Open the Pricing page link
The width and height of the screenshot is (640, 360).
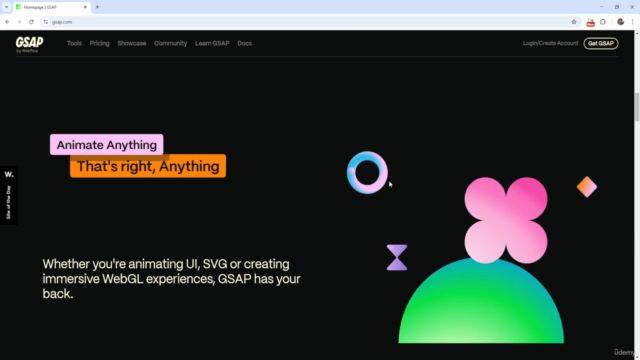coord(100,43)
